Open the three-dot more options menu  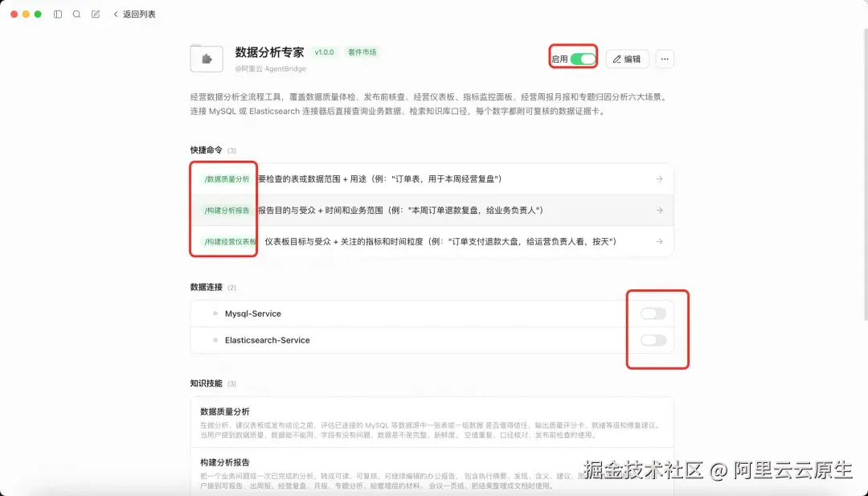665,59
